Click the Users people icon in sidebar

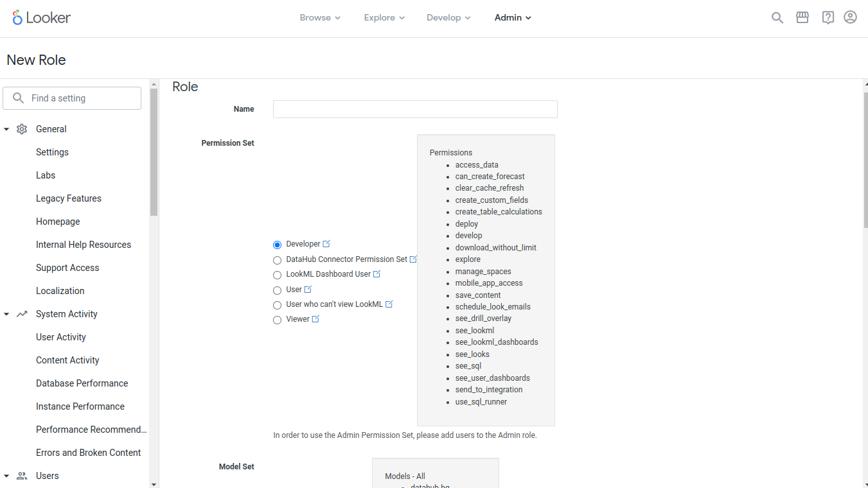pyautogui.click(x=22, y=476)
